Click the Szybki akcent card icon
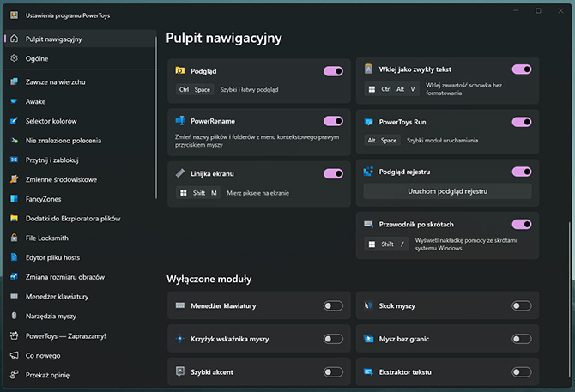The width and height of the screenshot is (575, 392). click(x=179, y=371)
